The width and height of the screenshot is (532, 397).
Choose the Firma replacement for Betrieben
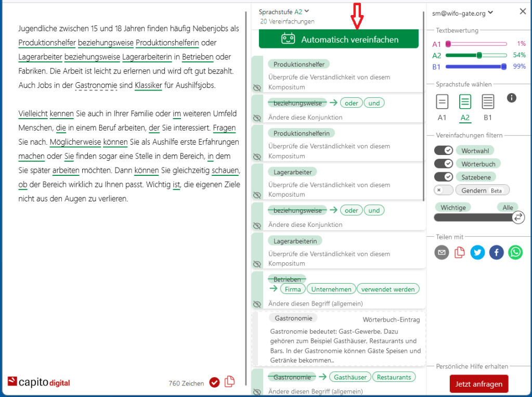click(293, 289)
